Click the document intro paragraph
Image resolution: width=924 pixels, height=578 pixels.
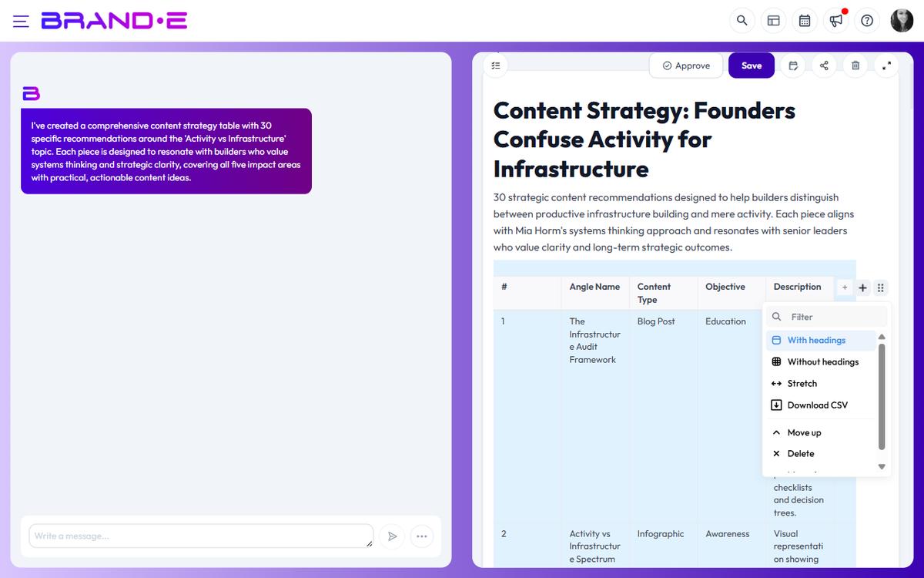(x=674, y=222)
